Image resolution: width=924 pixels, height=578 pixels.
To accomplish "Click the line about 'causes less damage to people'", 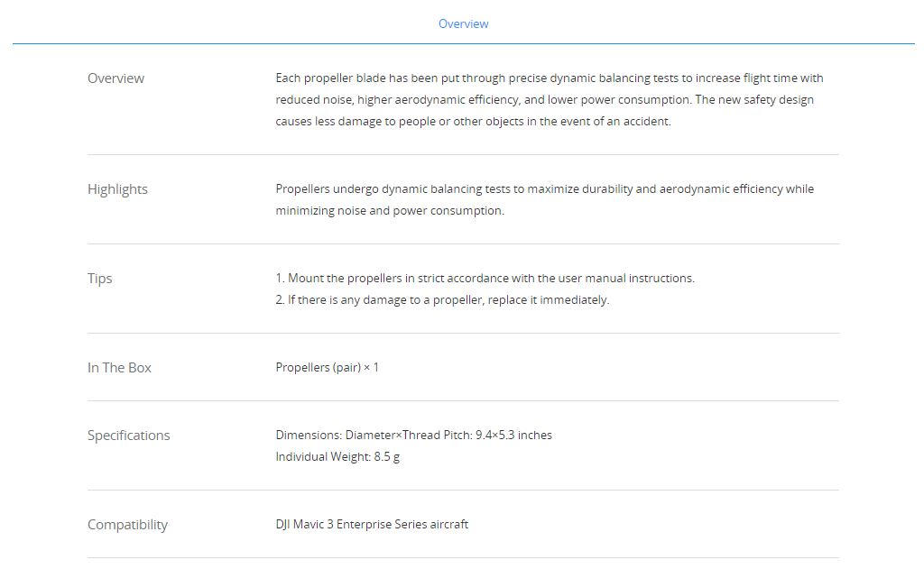I will 473,121.
